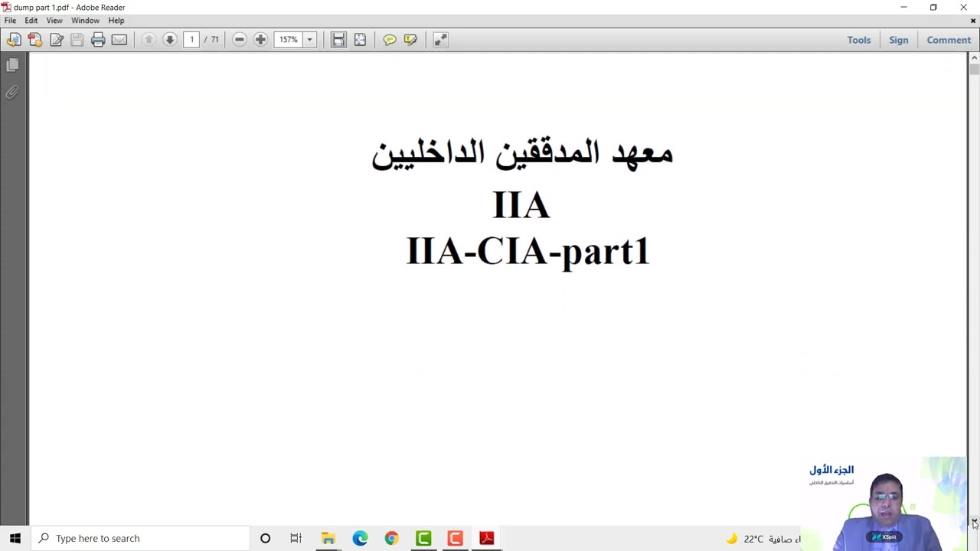
Task: Enter read mode with expand arrows icon
Action: [440, 40]
